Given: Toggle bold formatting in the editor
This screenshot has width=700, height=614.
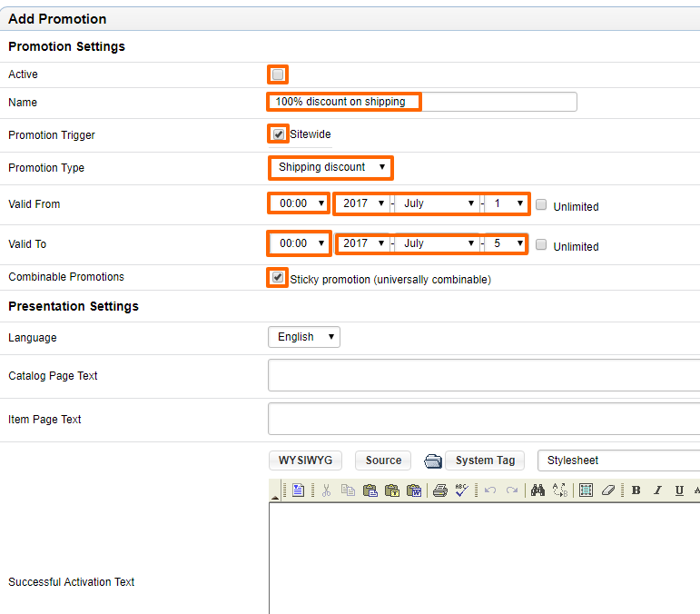Looking at the screenshot, I should point(636,490).
